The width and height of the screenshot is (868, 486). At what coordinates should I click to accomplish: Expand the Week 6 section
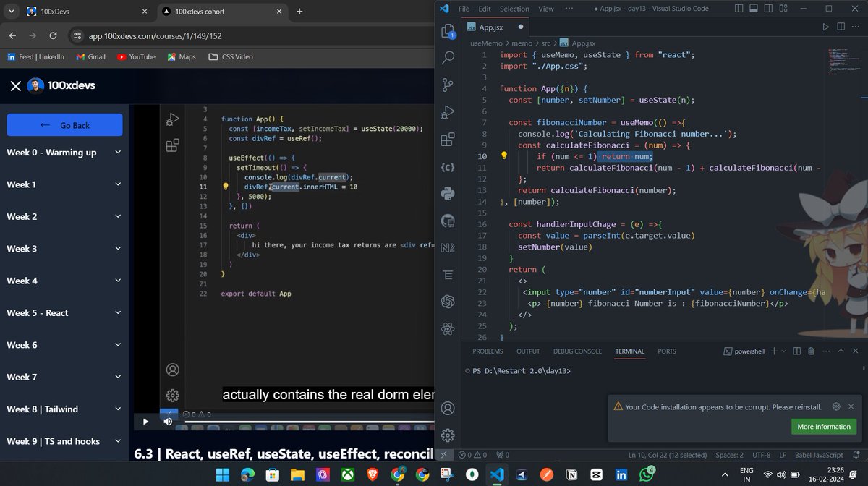click(x=64, y=345)
